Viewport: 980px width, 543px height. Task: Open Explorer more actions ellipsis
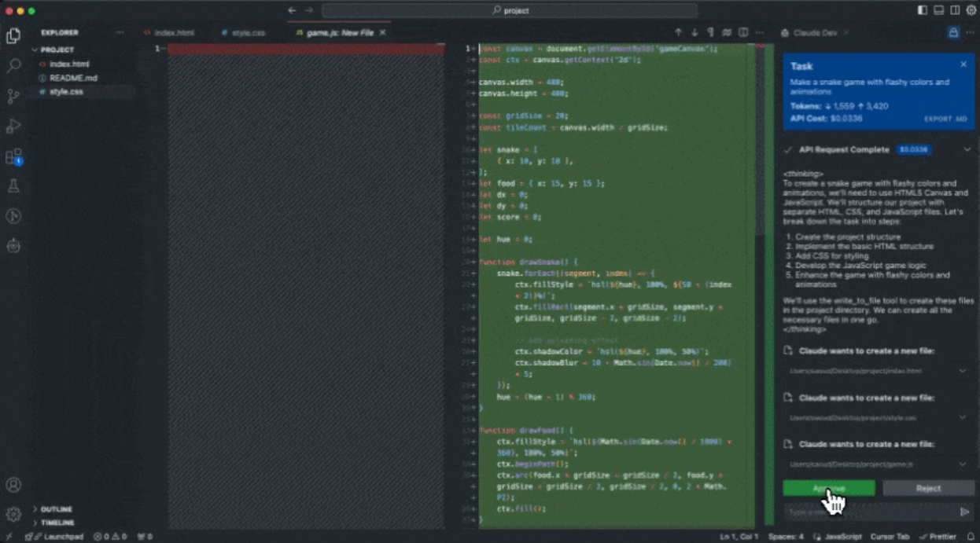pos(120,33)
